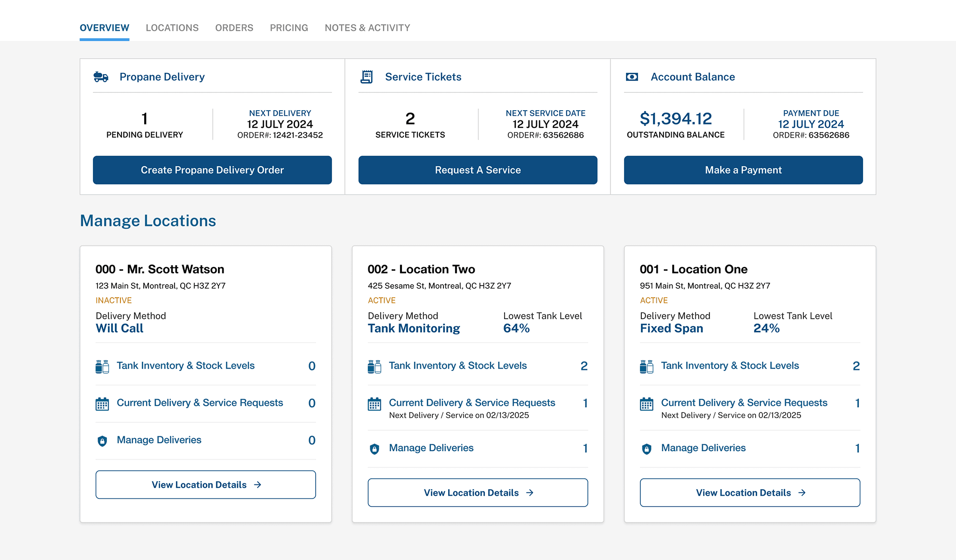Click shield icon for Location One deliveries
This screenshot has width=956, height=560.
(647, 449)
